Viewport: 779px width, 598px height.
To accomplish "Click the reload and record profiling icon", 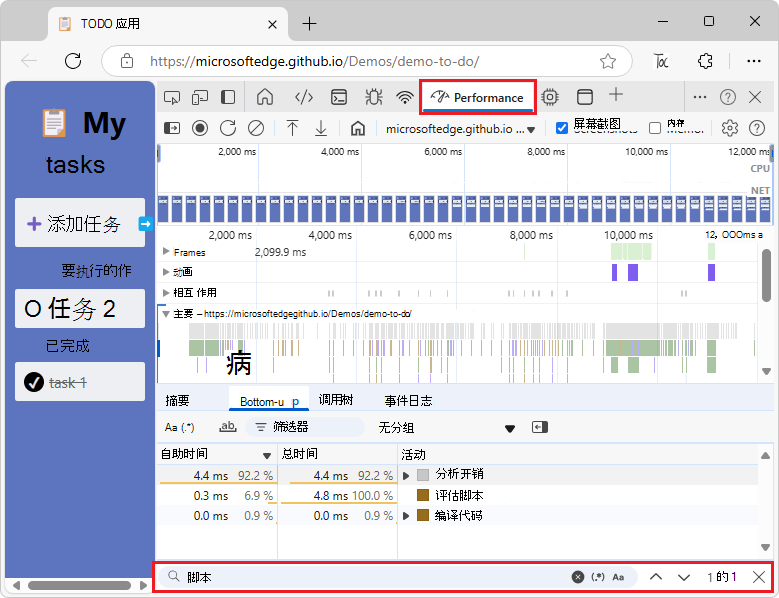I will point(228,128).
